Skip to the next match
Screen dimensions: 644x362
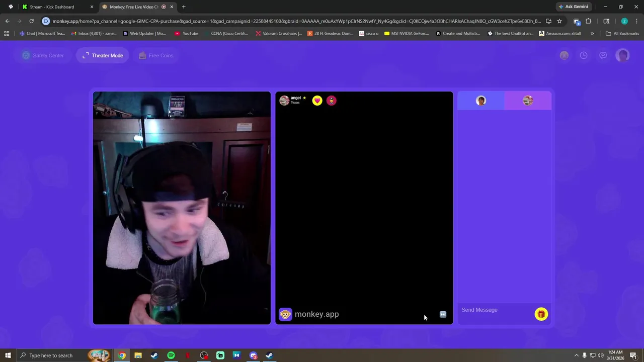pyautogui.click(x=443, y=314)
